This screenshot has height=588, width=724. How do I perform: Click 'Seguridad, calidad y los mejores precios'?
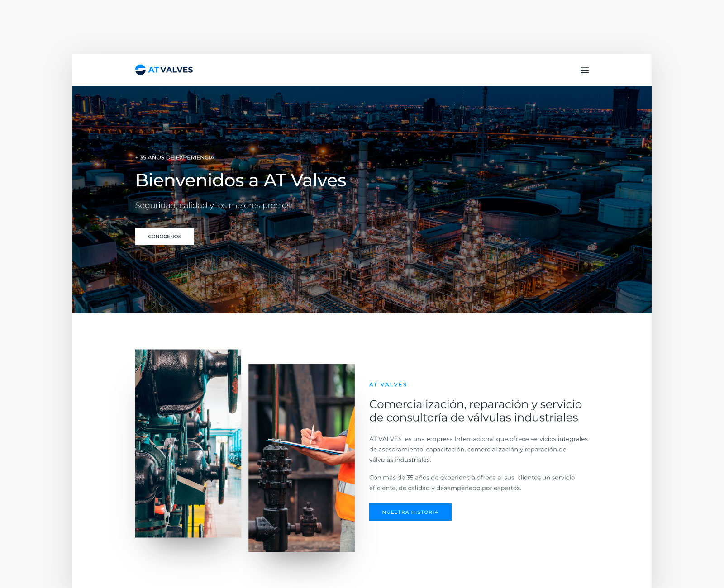click(213, 205)
